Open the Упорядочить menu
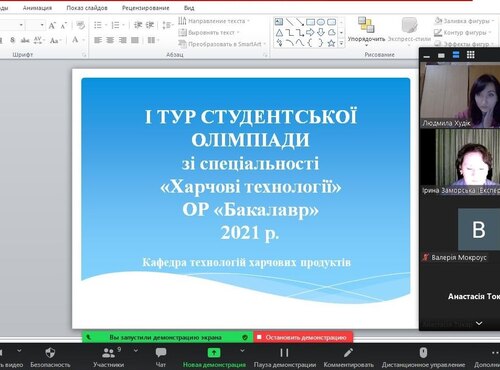 pyautogui.click(x=366, y=31)
